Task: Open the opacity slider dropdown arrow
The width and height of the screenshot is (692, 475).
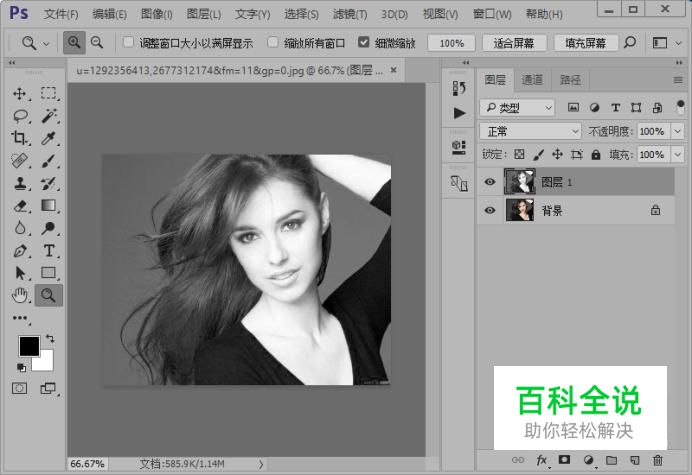Action: [x=677, y=131]
